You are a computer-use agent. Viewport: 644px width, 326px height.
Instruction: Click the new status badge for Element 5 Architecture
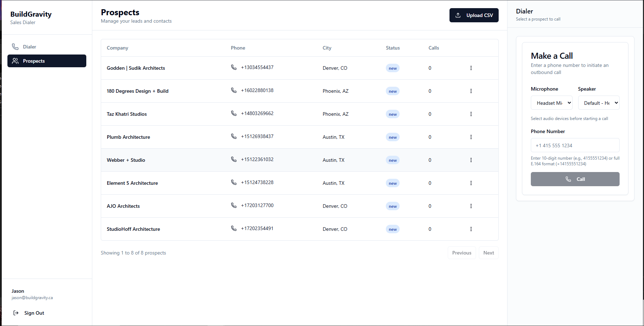click(393, 183)
